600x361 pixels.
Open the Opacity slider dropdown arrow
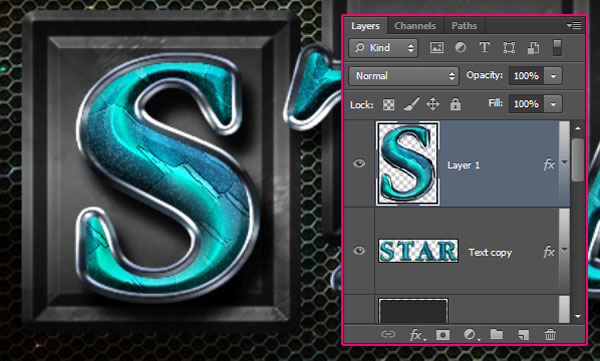(553, 76)
